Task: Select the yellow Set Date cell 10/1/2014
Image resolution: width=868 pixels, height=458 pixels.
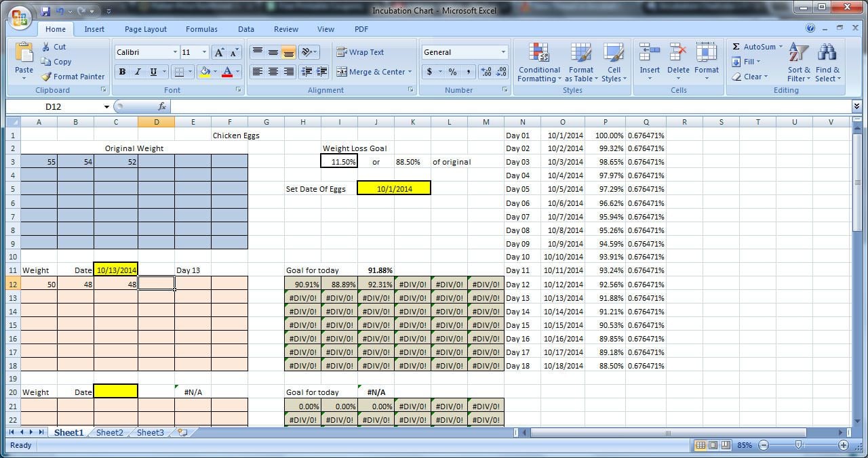Action: click(394, 189)
